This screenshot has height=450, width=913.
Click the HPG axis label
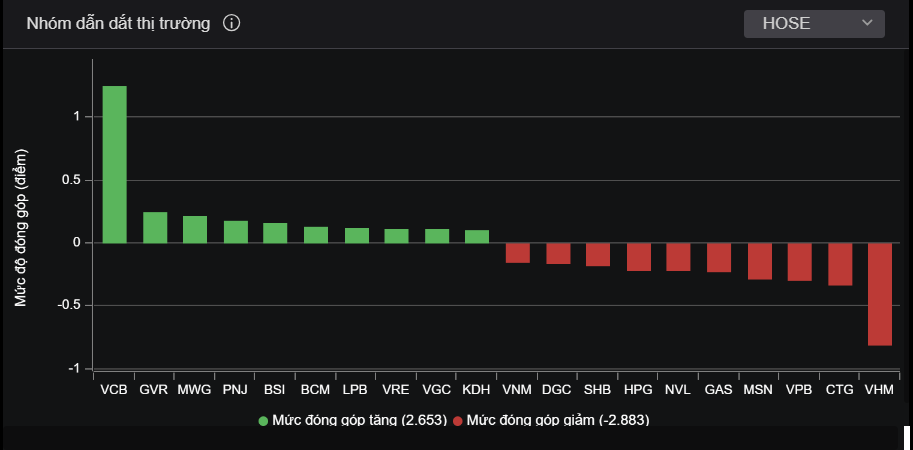click(x=638, y=389)
